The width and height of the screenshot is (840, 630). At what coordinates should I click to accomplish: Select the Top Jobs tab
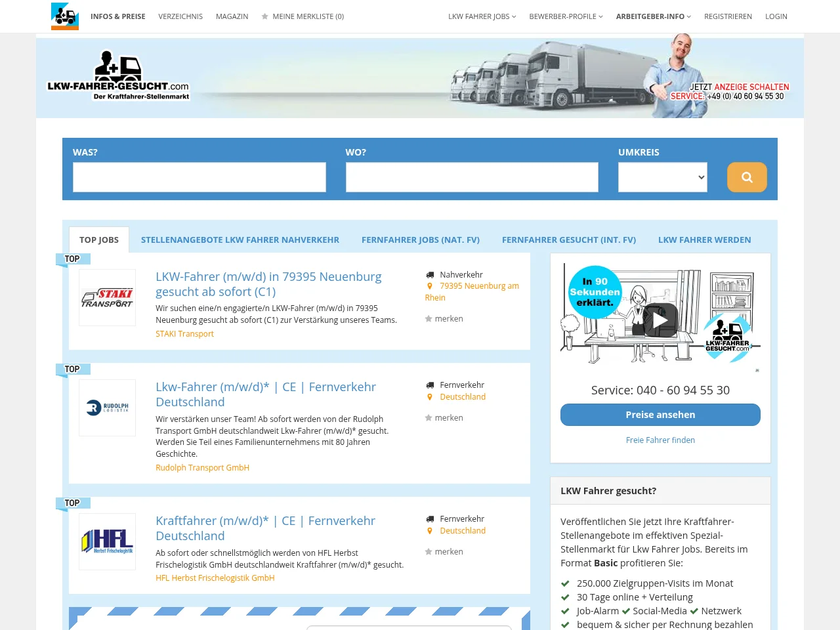point(99,240)
